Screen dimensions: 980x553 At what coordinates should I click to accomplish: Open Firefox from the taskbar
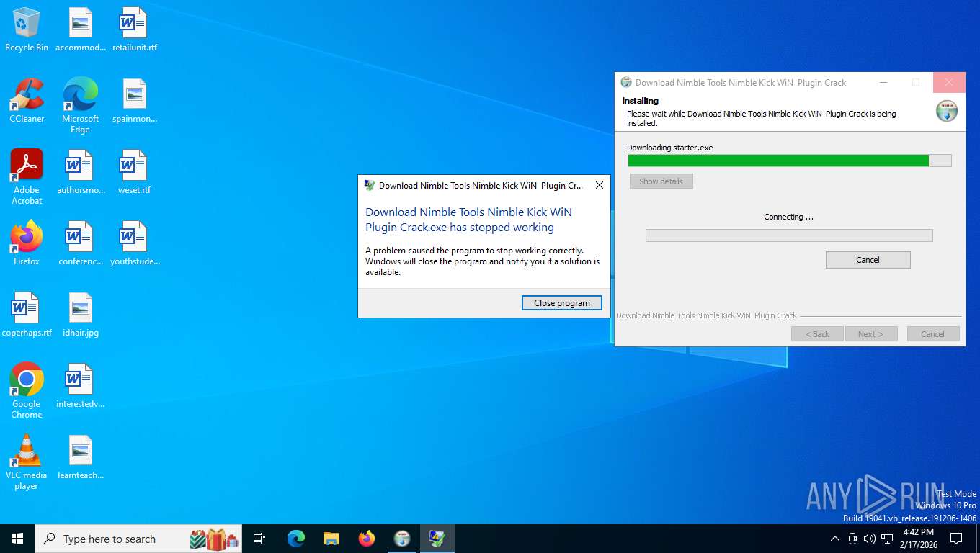367,539
